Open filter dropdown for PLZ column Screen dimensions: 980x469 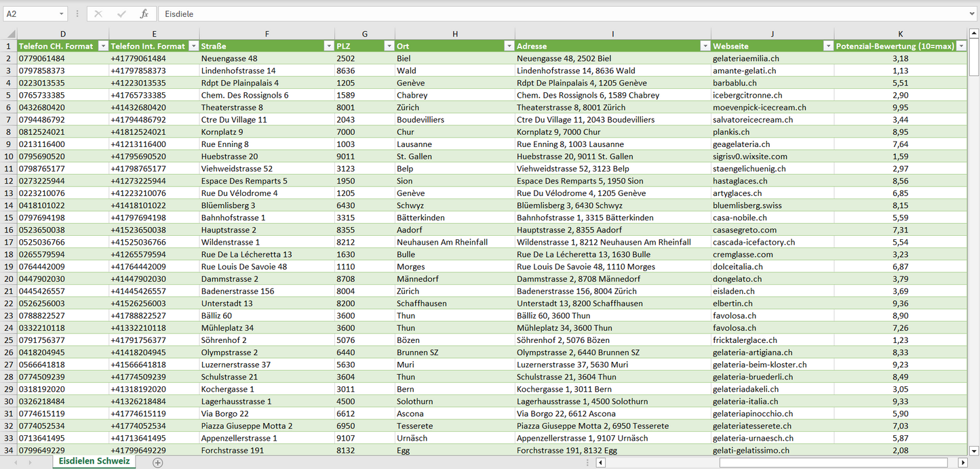tap(389, 46)
